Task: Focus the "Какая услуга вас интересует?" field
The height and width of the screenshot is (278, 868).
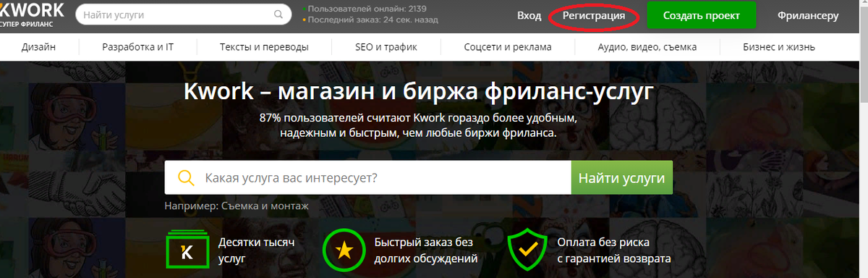Action: [367, 177]
